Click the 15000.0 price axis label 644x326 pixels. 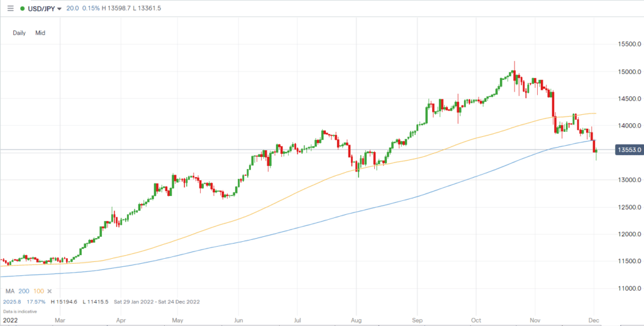[x=630, y=72]
